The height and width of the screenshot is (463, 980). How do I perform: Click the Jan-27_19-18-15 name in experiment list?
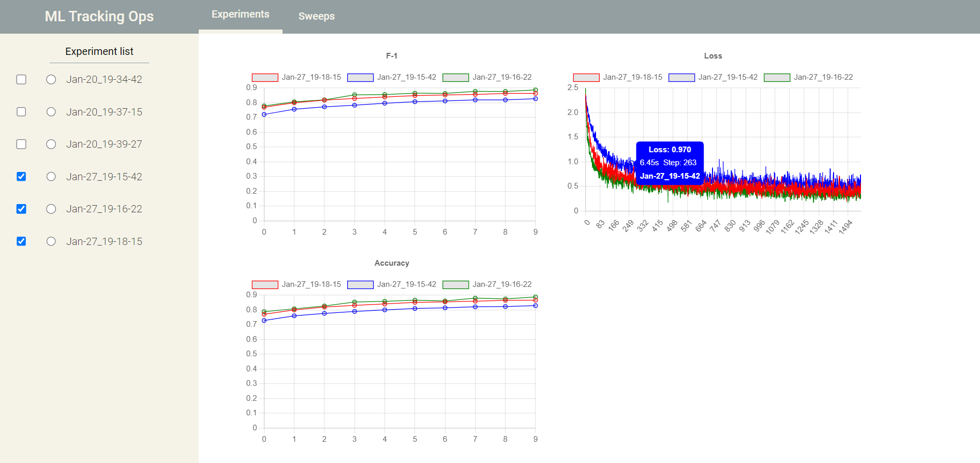104,241
